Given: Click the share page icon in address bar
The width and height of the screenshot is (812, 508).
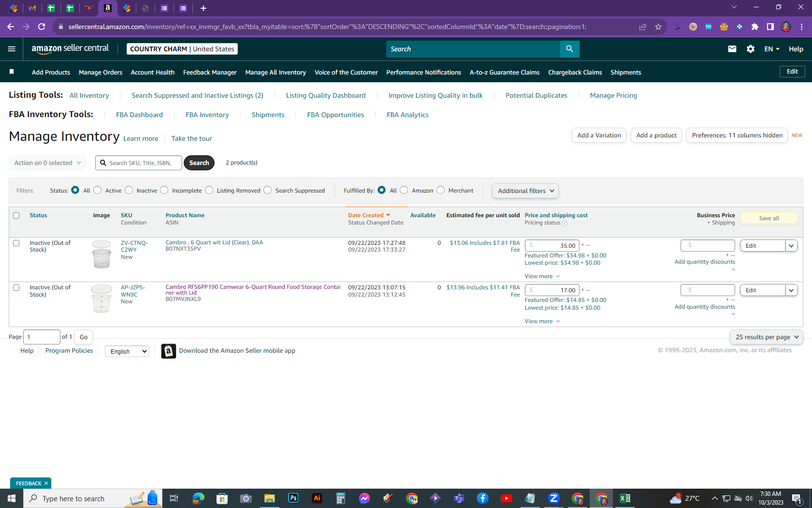Looking at the screenshot, I should pos(642,27).
